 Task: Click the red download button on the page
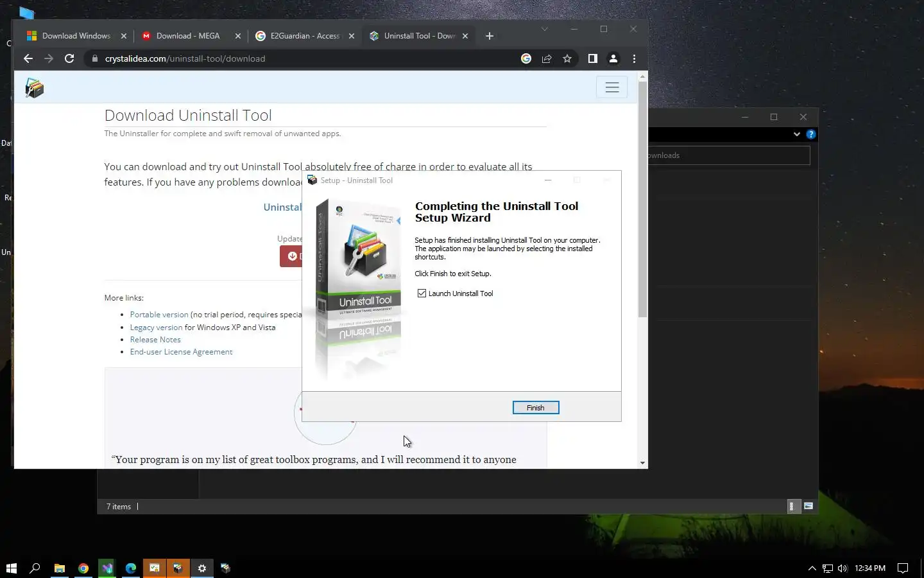click(x=291, y=256)
